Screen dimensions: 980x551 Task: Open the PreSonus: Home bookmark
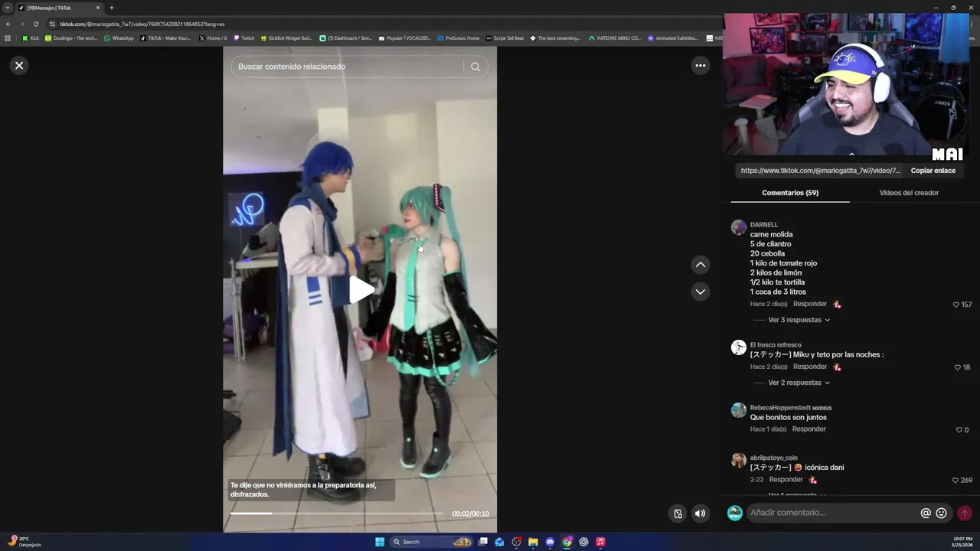(458, 38)
